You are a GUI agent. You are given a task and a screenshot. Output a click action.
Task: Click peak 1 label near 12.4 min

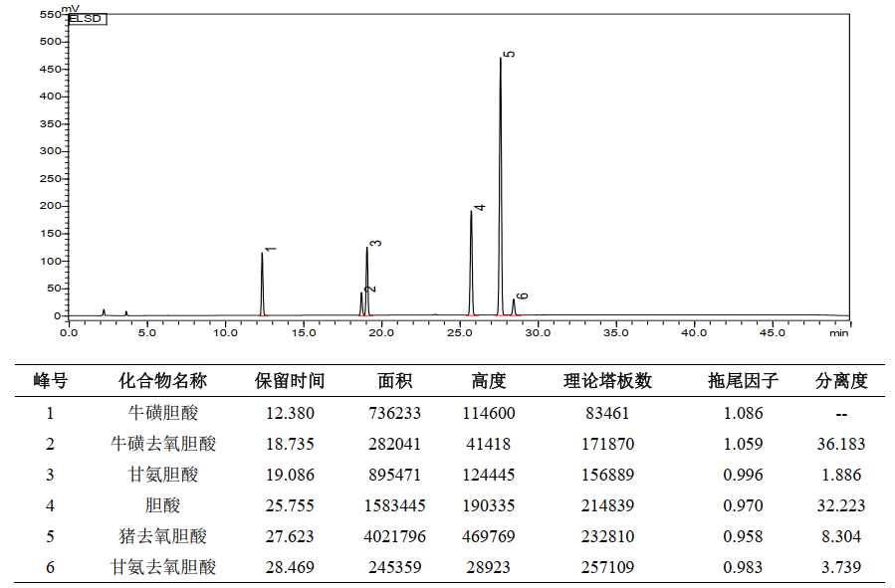pyautogui.click(x=271, y=249)
